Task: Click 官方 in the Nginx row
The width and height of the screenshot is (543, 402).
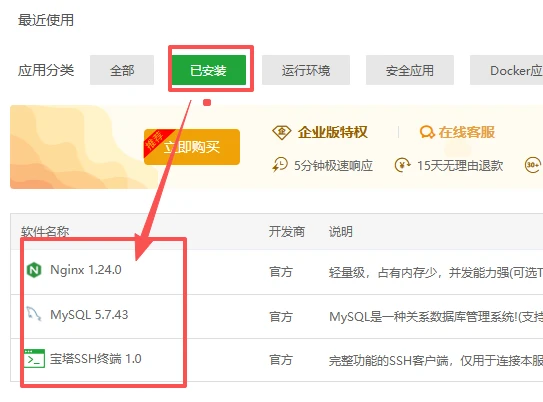Action: click(x=281, y=272)
